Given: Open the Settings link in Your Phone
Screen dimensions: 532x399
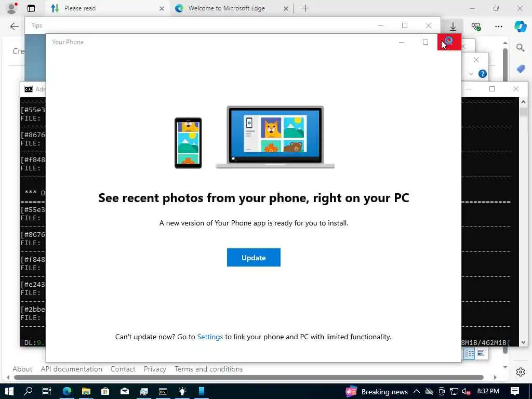Looking at the screenshot, I should point(210,337).
